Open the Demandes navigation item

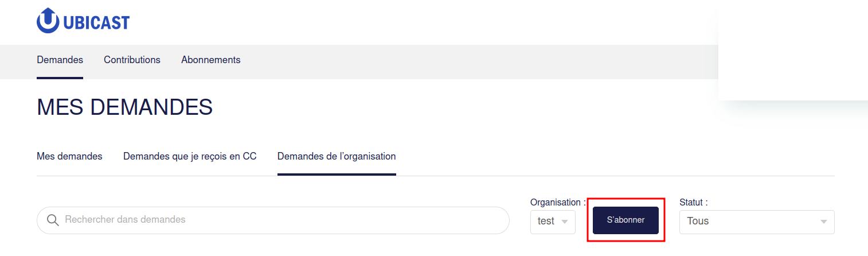pos(60,60)
